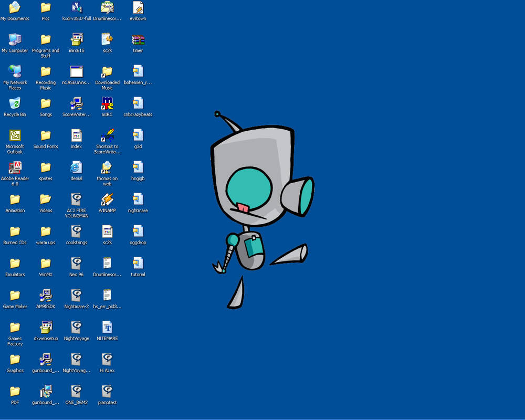This screenshot has width=525, height=420.
Task: Open the Recycle Bin
Action: coord(15,107)
